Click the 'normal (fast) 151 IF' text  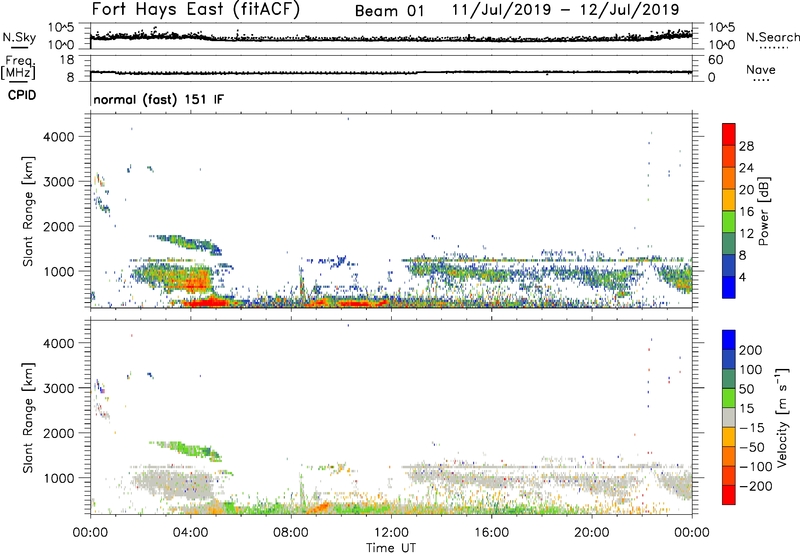click(x=159, y=99)
